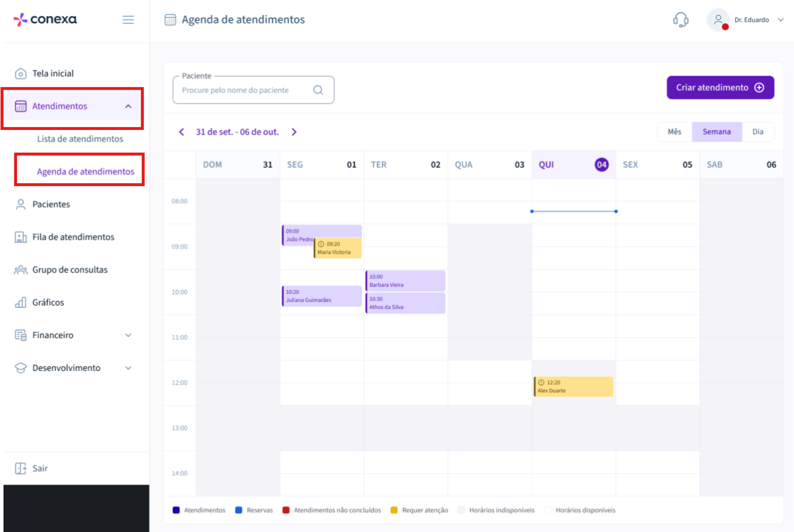Click the headset support icon
Image resolution: width=794 pixels, height=532 pixels.
[680, 20]
